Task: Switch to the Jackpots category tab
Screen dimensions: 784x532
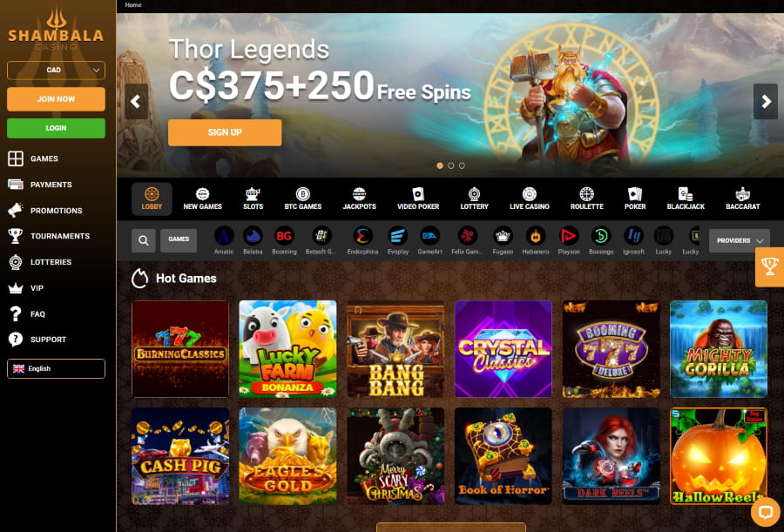Action: [359, 199]
